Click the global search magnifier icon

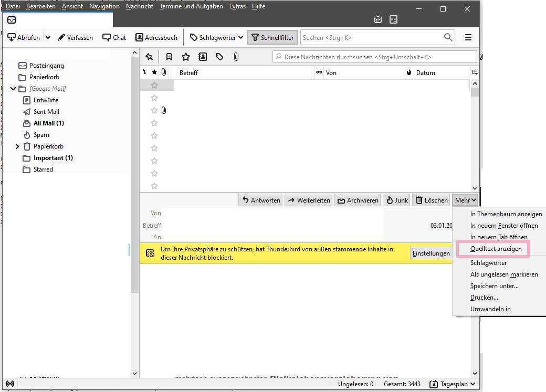click(448, 37)
